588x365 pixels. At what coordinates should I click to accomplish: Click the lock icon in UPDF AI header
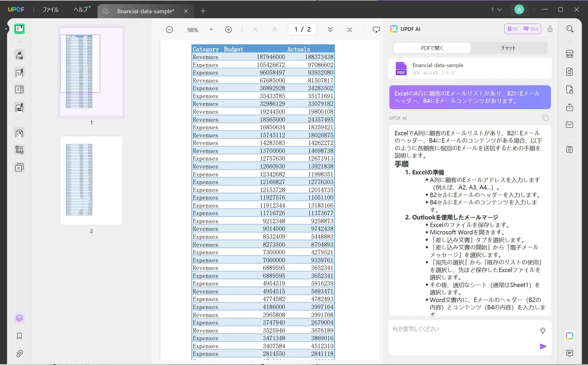(x=550, y=29)
